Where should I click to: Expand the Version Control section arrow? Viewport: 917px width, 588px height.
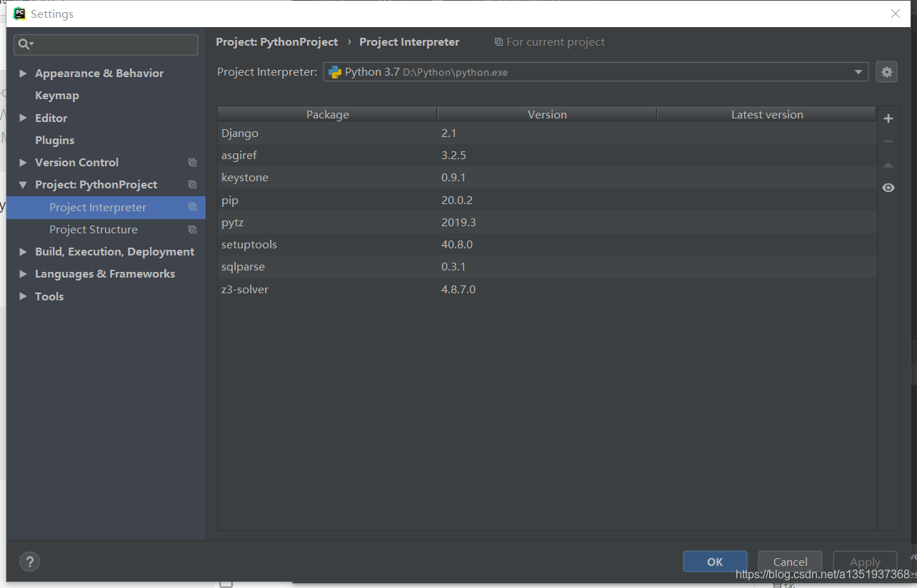point(24,162)
